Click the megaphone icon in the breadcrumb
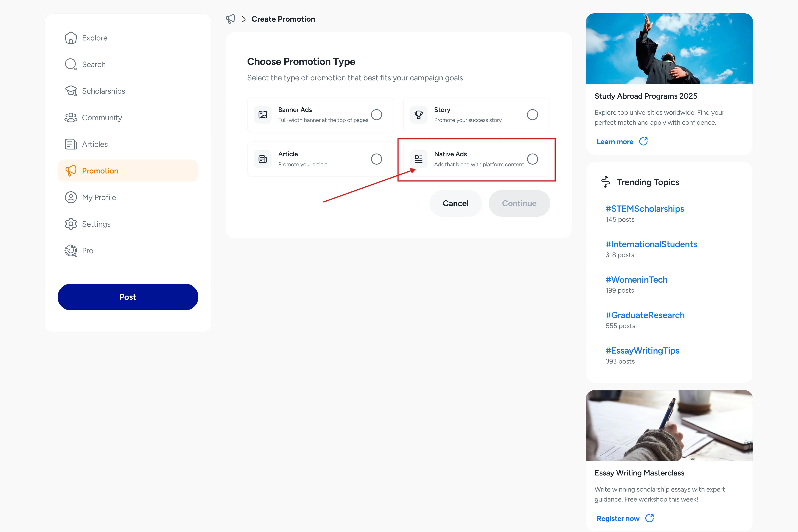This screenshot has height=532, width=798. pos(230,19)
